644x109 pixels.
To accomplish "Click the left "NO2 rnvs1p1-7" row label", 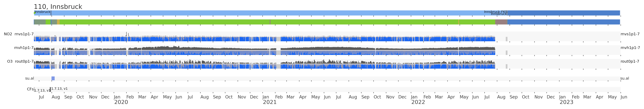I will [x=19, y=34].
